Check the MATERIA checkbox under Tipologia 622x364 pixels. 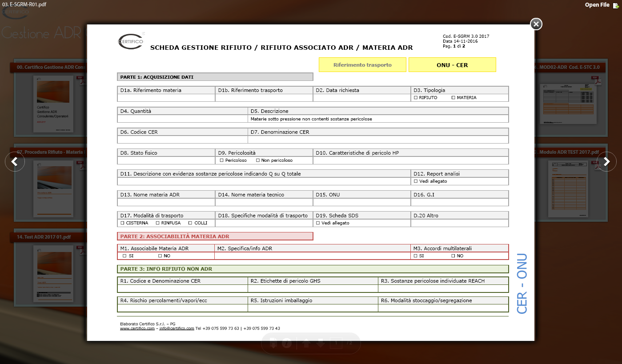tap(453, 98)
